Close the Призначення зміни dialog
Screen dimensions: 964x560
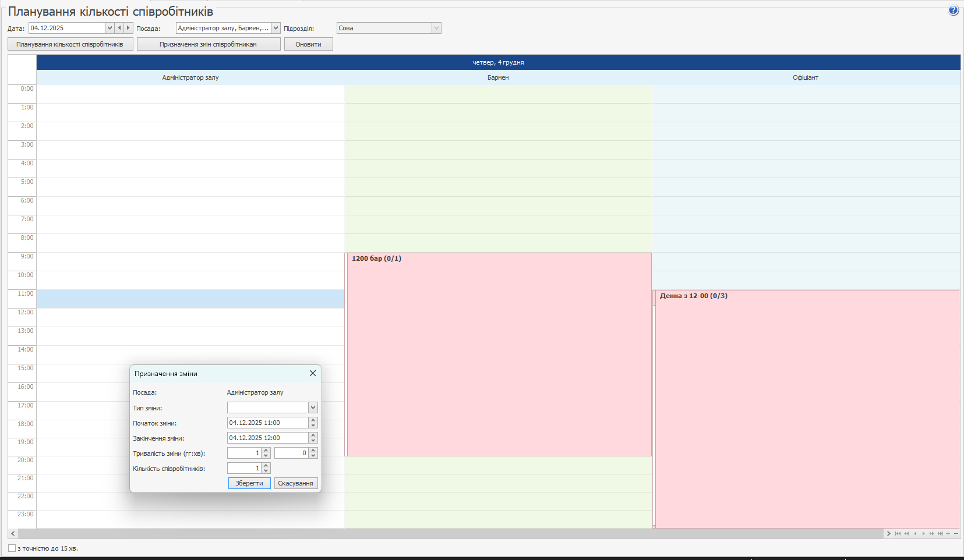pyautogui.click(x=312, y=373)
